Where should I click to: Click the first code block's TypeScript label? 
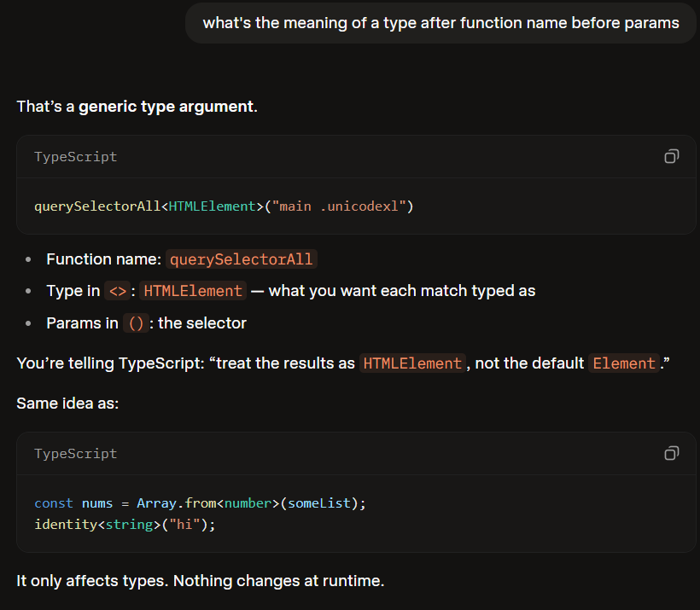click(75, 157)
